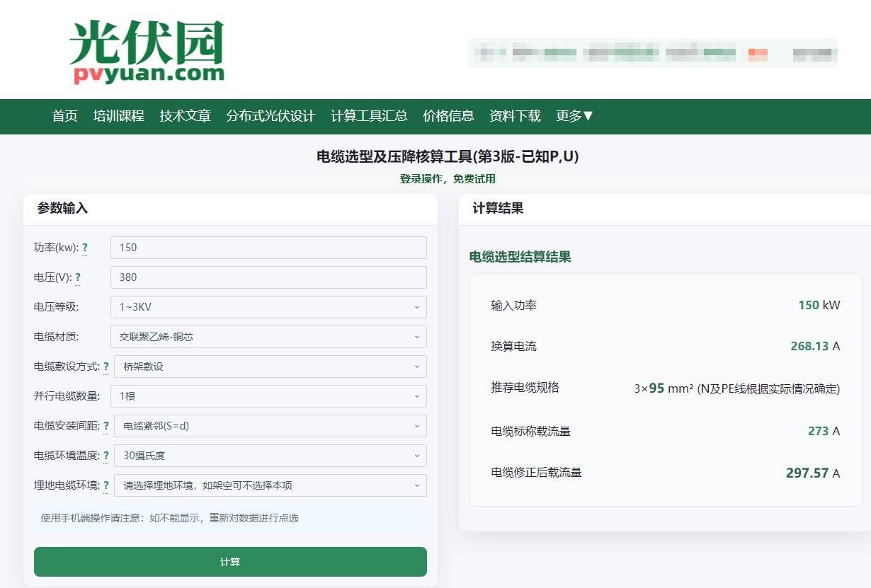Viewport: 871px width, 588px height.
Task: Click the 功率(kw) input field
Action: pyautogui.click(x=268, y=248)
